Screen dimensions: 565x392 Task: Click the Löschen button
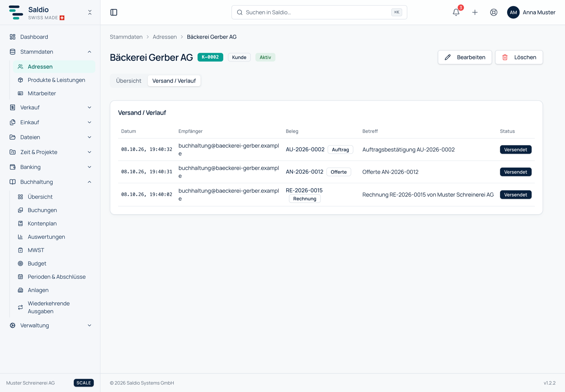519,57
